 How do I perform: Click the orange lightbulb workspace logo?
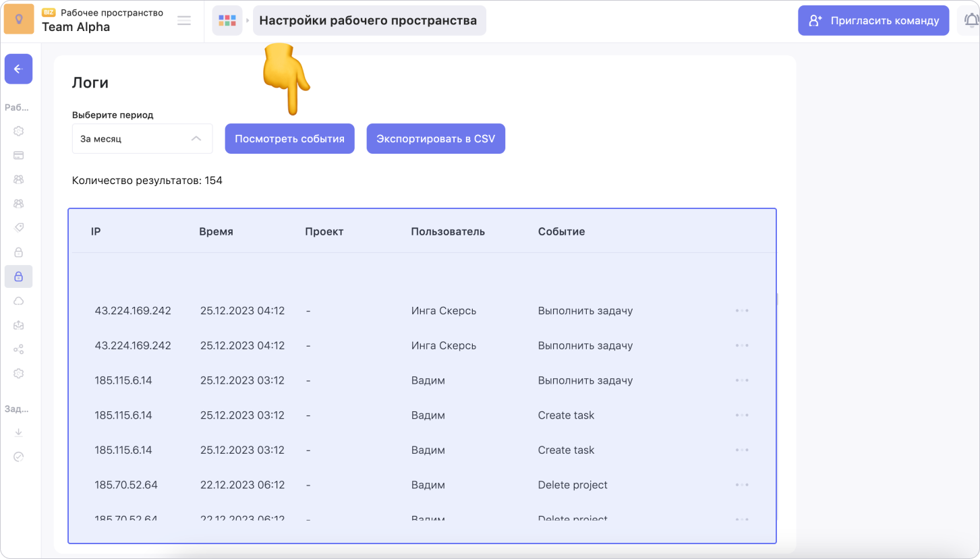[x=19, y=19]
